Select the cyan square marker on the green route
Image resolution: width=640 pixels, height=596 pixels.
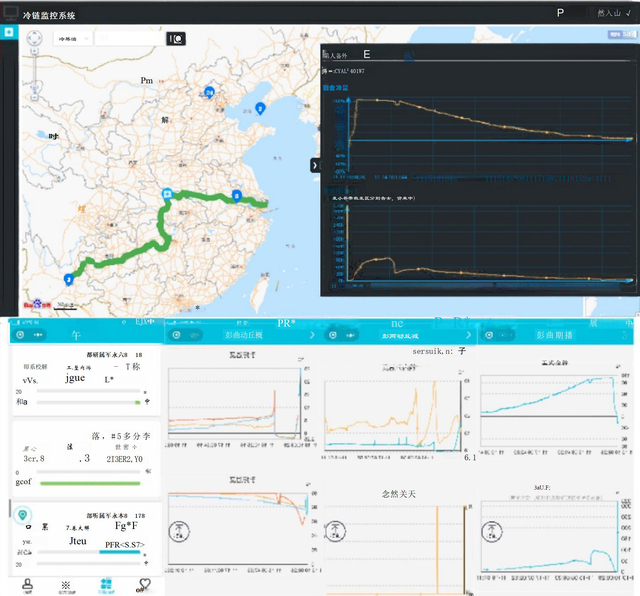click(x=167, y=193)
